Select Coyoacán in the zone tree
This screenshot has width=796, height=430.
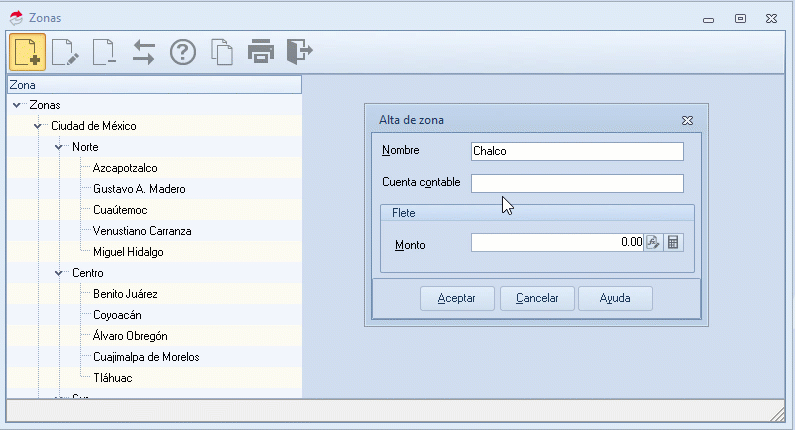tap(117, 315)
